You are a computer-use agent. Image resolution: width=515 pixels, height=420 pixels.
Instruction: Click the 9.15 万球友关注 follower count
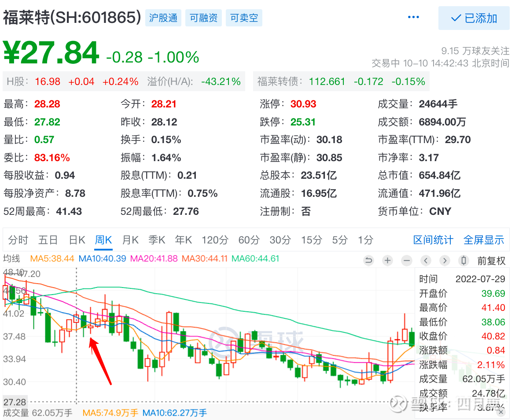pyautogui.click(x=475, y=51)
